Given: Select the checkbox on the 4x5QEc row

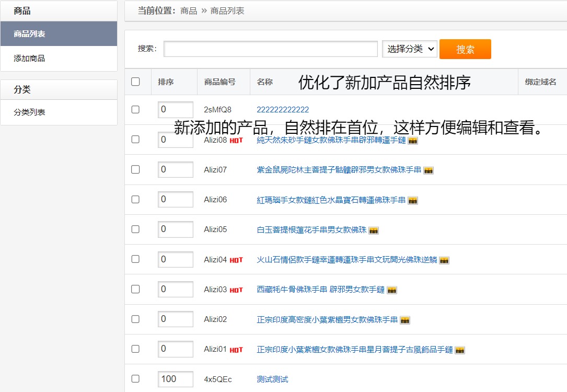Looking at the screenshot, I should tap(136, 379).
